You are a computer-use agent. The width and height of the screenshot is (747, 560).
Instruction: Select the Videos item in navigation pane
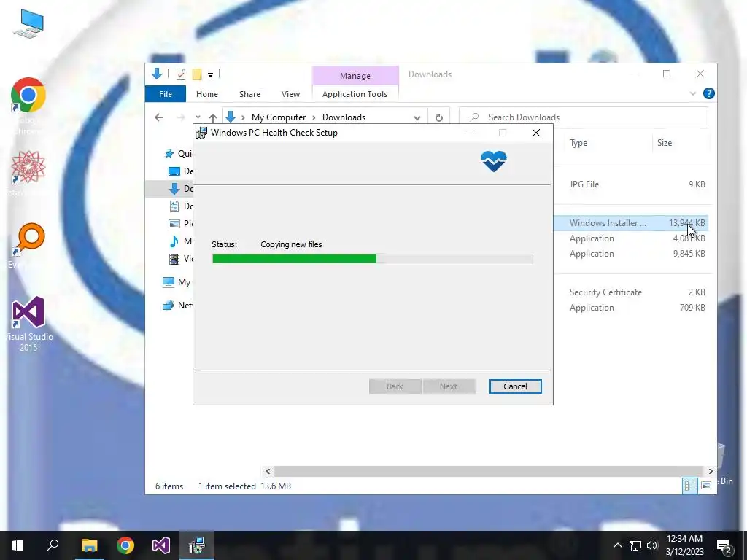coord(181,259)
